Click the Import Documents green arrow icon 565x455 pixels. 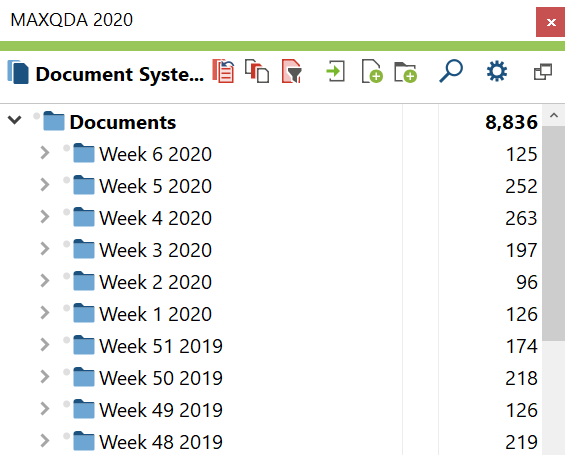pyautogui.click(x=335, y=71)
